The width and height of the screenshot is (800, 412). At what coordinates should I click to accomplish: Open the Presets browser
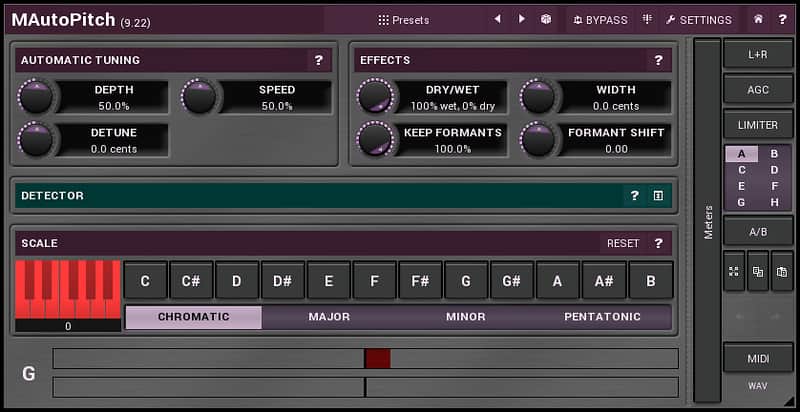click(404, 20)
